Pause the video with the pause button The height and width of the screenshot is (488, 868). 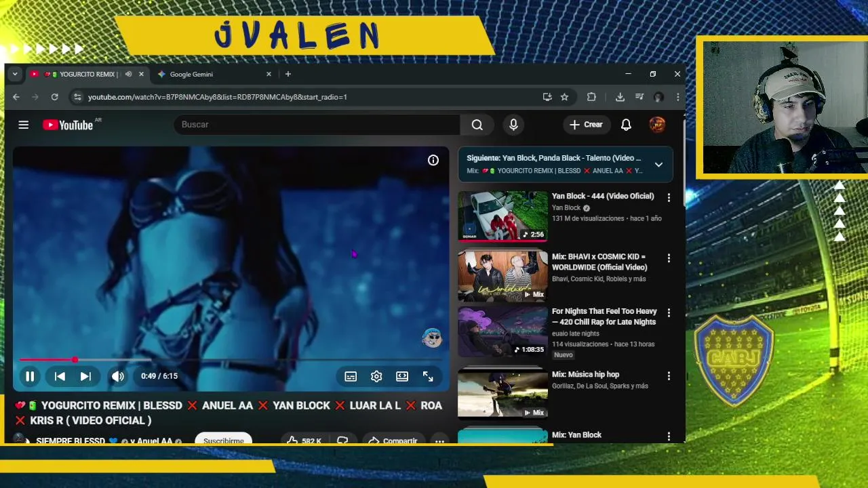30,376
